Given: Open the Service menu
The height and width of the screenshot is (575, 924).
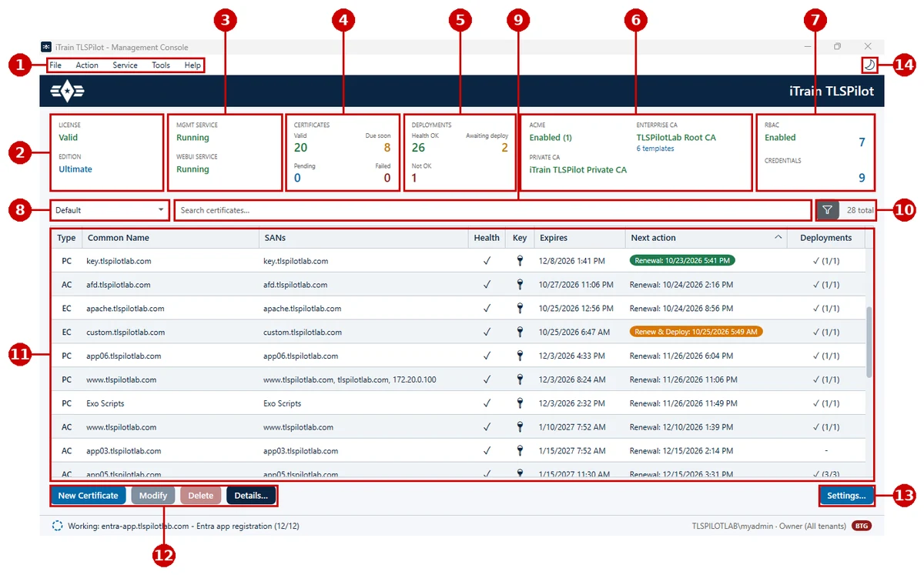Looking at the screenshot, I should [126, 65].
